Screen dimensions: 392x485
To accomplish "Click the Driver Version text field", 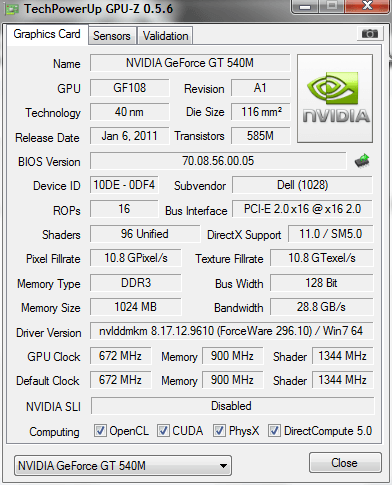I will coord(231,331).
